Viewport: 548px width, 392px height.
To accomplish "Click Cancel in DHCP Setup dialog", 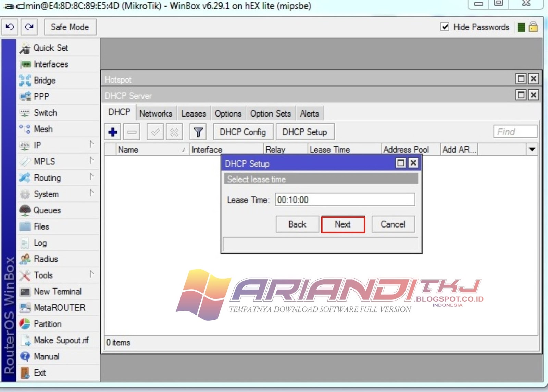I will (x=393, y=224).
